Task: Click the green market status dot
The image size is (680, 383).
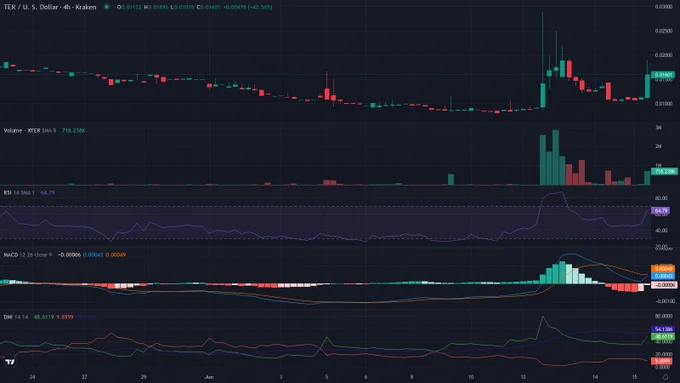Action: (x=106, y=7)
